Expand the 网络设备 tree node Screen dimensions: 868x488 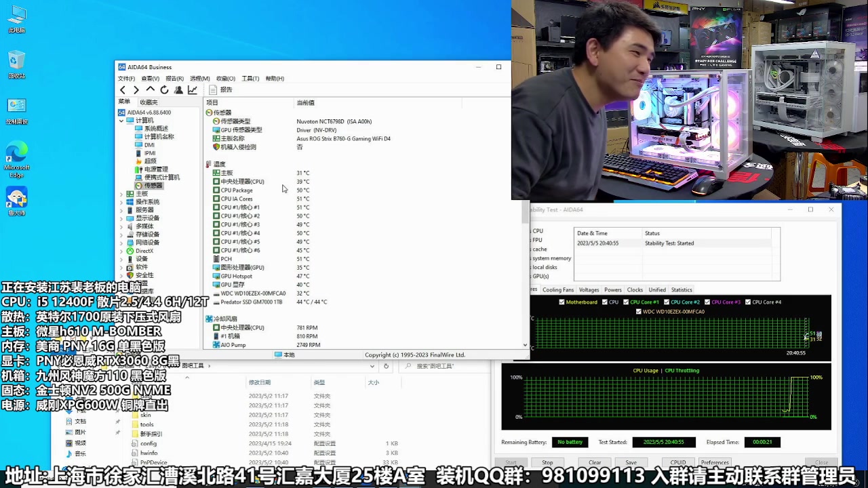(x=121, y=243)
